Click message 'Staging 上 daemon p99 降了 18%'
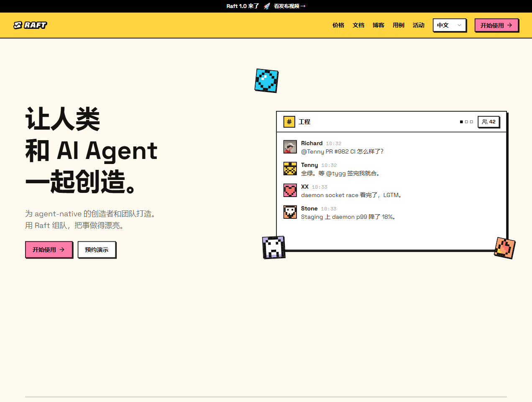The image size is (532, 402). coord(348,217)
